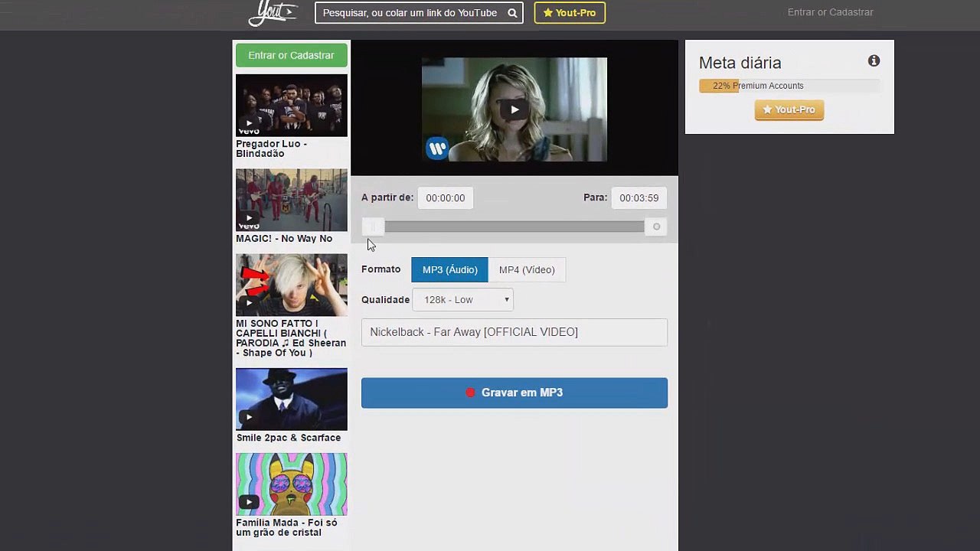Click Yout-Pro button in Meta diária panel
The width and height of the screenshot is (980, 551).
click(x=789, y=109)
